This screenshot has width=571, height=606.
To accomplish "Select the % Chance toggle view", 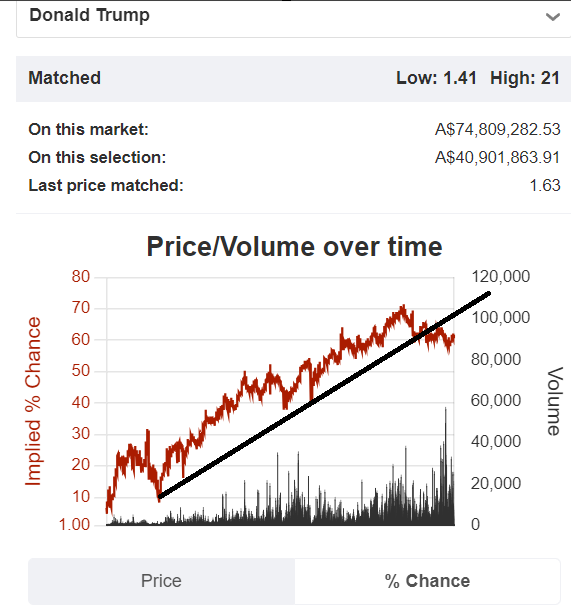I will coord(427,581).
